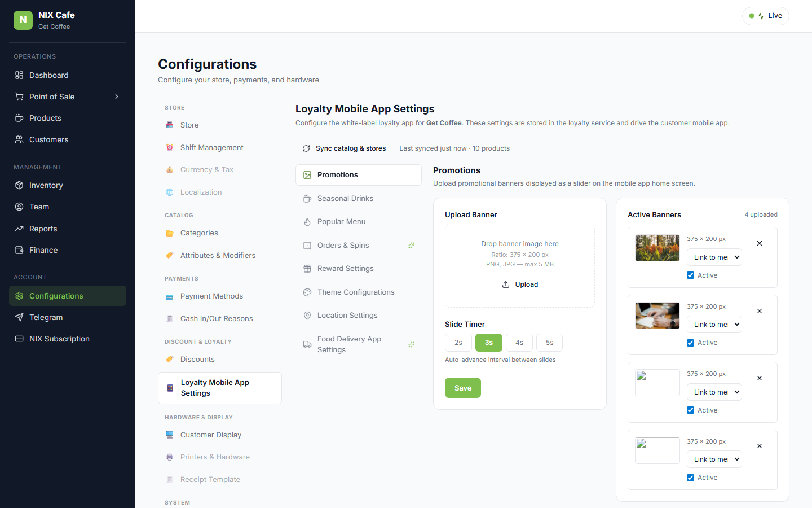The height and width of the screenshot is (508, 812).
Task: Expand the Point of Sale chevron
Action: point(117,97)
